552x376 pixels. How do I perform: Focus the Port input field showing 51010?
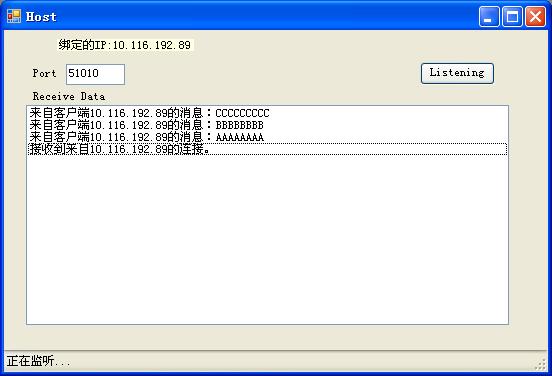(x=95, y=74)
